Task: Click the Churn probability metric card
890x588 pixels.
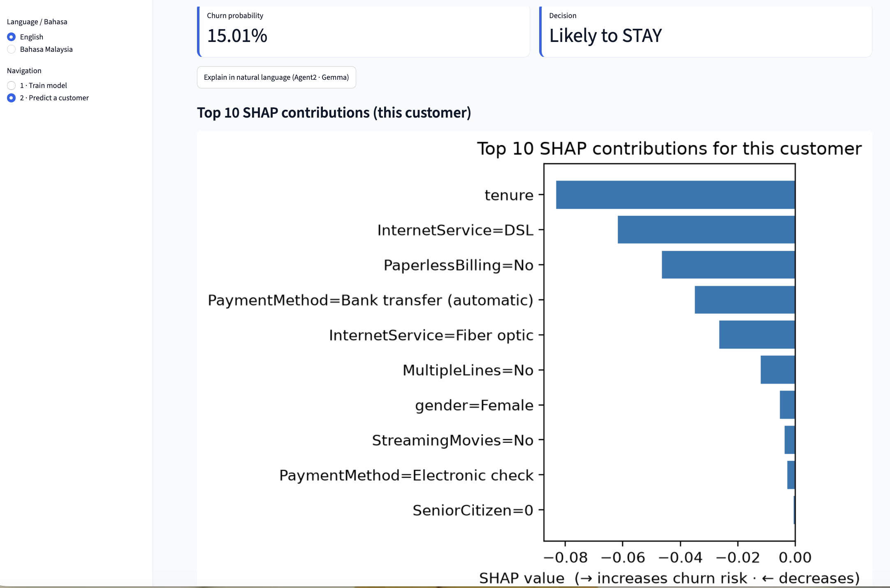Action: [x=364, y=32]
